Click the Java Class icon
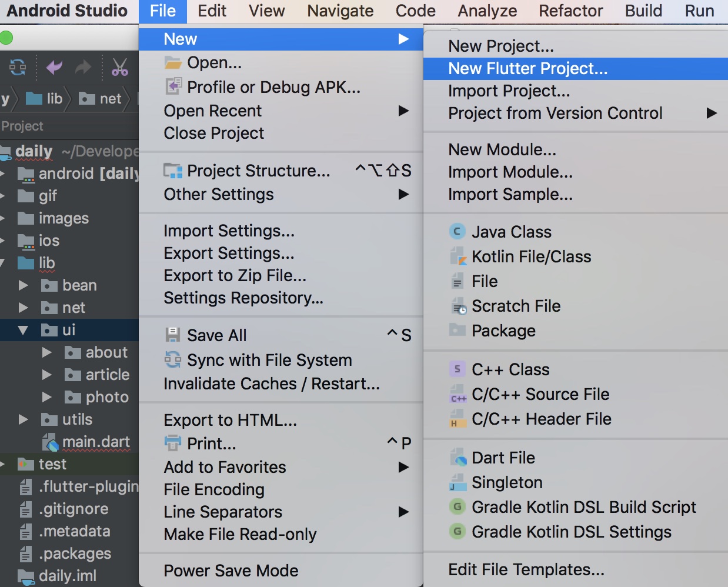This screenshot has height=587, width=728. point(457,231)
